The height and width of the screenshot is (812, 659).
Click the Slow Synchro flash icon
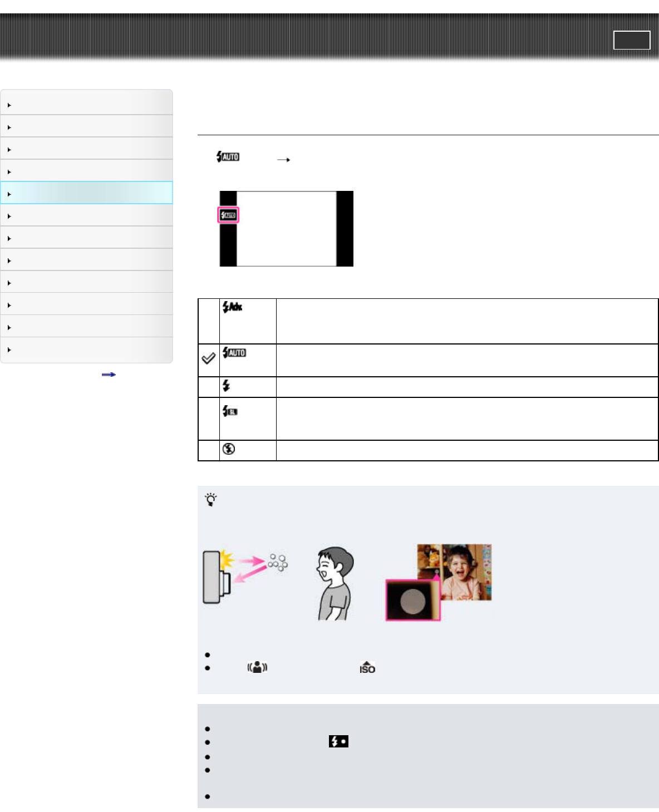tap(230, 411)
